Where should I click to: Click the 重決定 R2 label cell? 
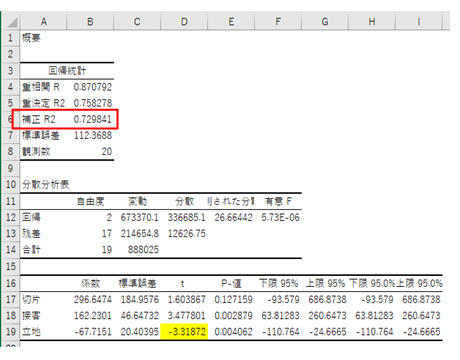click(43, 103)
